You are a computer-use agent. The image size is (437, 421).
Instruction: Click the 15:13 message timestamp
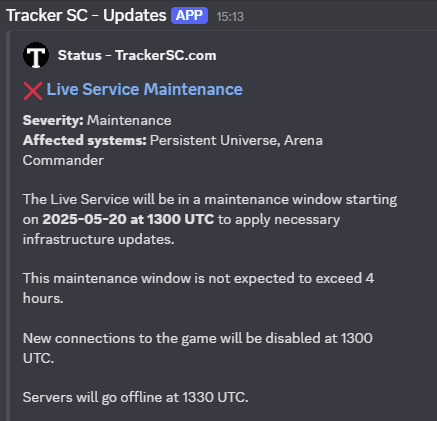click(230, 17)
